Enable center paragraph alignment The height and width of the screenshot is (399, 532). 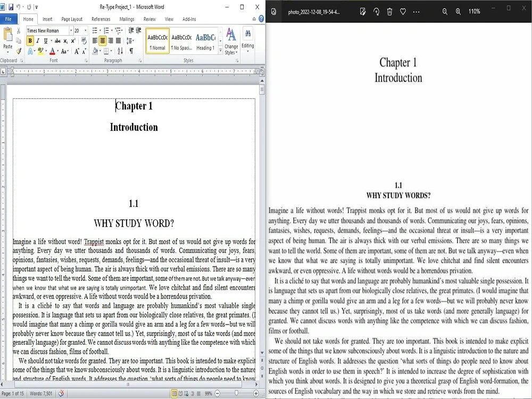102,40
